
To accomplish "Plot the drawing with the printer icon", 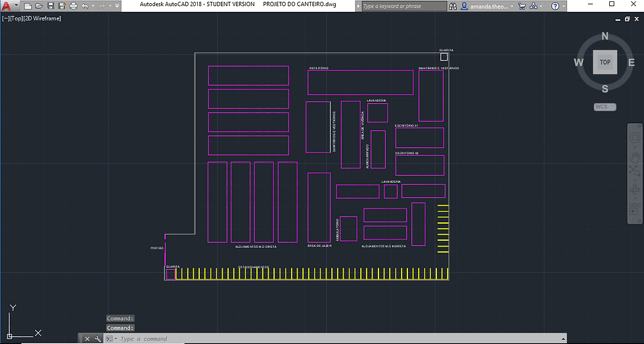I will click(x=74, y=6).
